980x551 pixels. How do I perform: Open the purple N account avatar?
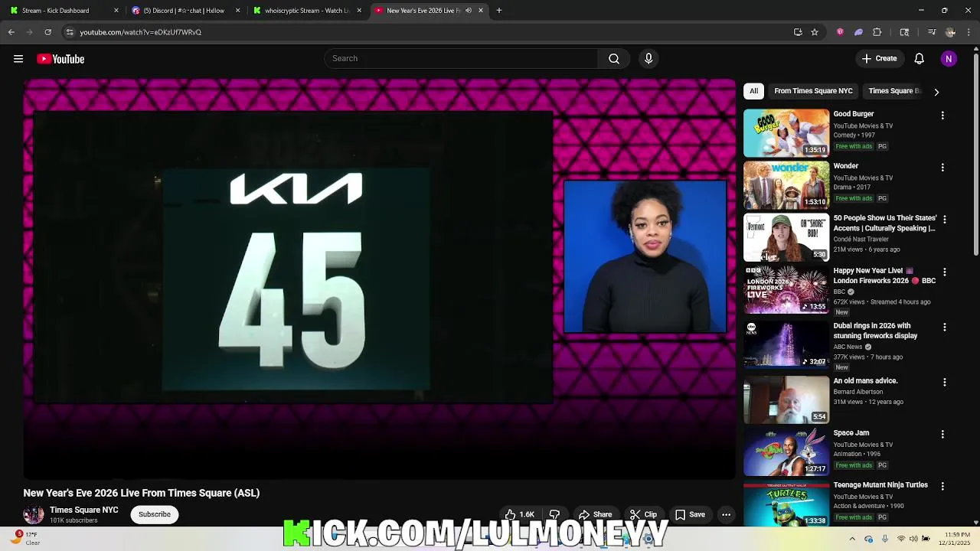(x=949, y=59)
